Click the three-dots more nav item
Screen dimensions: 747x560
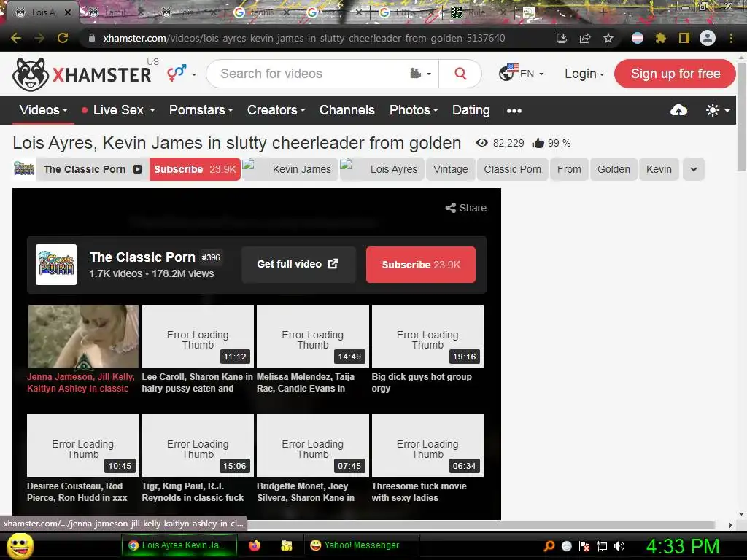click(514, 111)
